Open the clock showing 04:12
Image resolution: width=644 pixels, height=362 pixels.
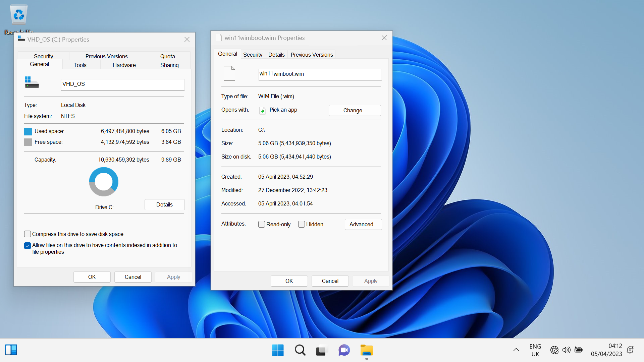click(606, 350)
